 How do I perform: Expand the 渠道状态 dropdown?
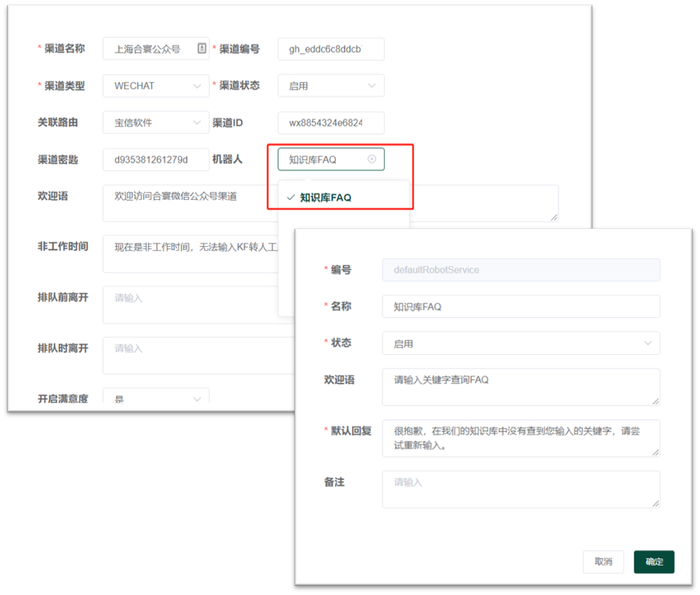pyautogui.click(x=330, y=86)
